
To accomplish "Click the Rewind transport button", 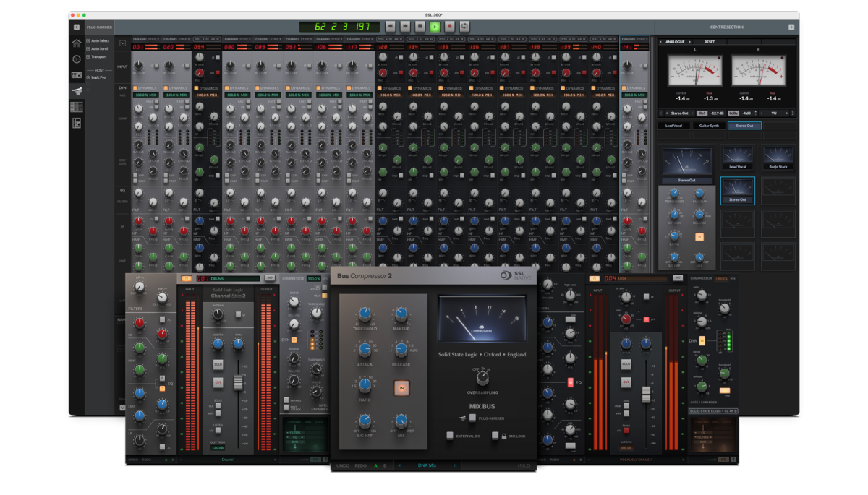I will [x=391, y=27].
